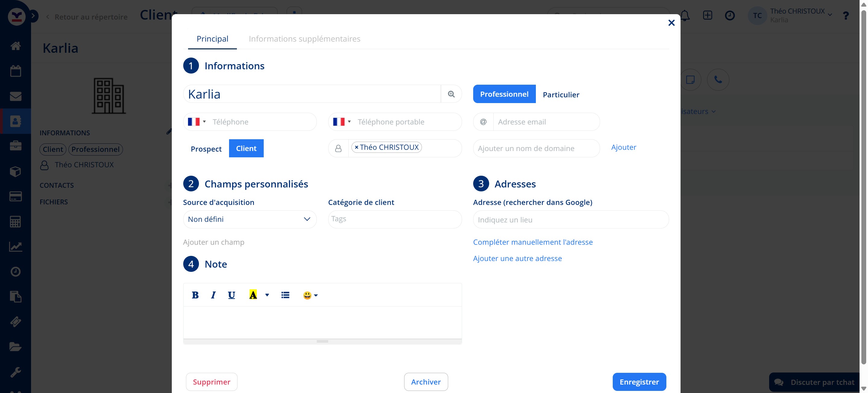Select the Professionnel type option
Viewport: 868px width, 393px height.
coord(504,94)
